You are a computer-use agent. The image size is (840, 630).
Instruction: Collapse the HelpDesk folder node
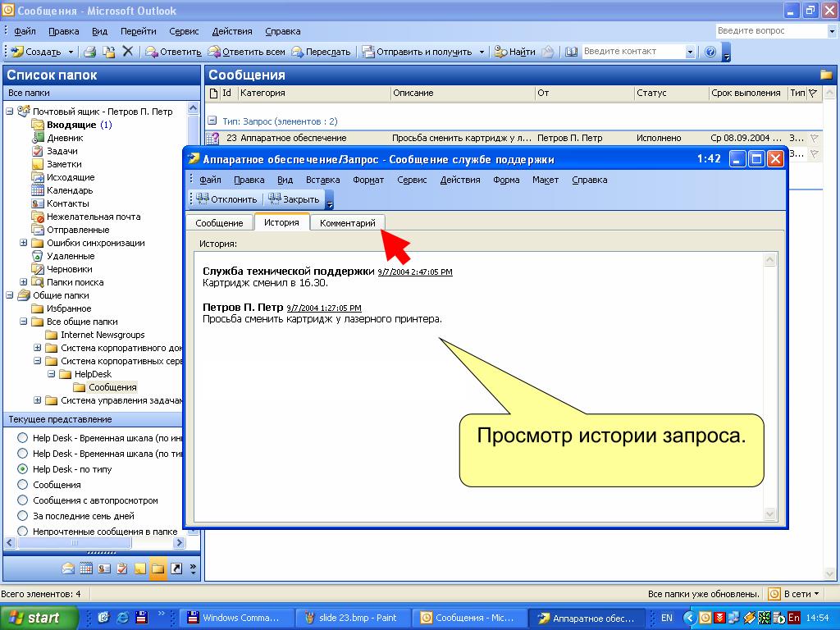pyautogui.click(x=51, y=374)
